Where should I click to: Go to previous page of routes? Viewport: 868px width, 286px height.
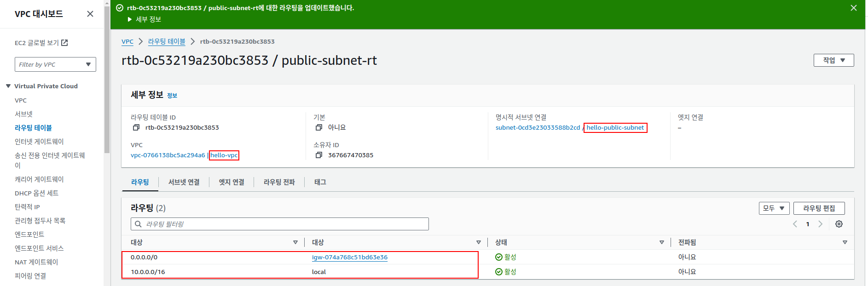pos(795,224)
